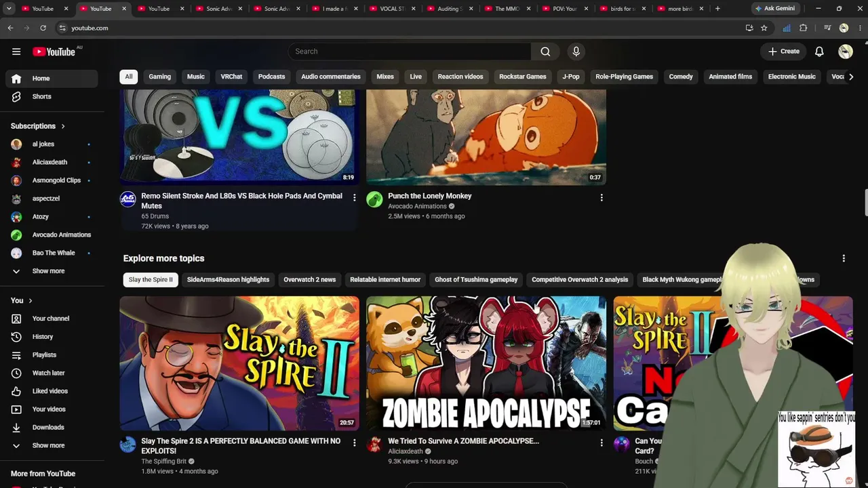Open Home in the sidebar

click(x=52, y=79)
